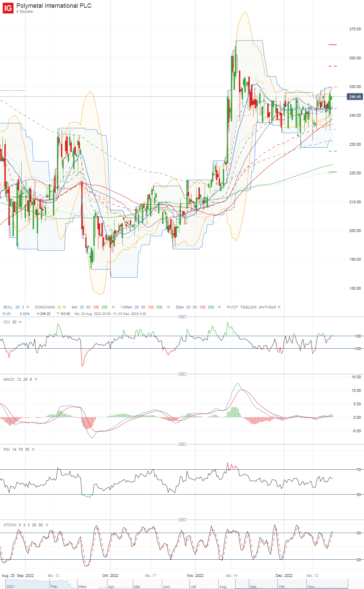Open CCI 20 indicator settings
This screenshot has width=364, height=589.
[10, 322]
